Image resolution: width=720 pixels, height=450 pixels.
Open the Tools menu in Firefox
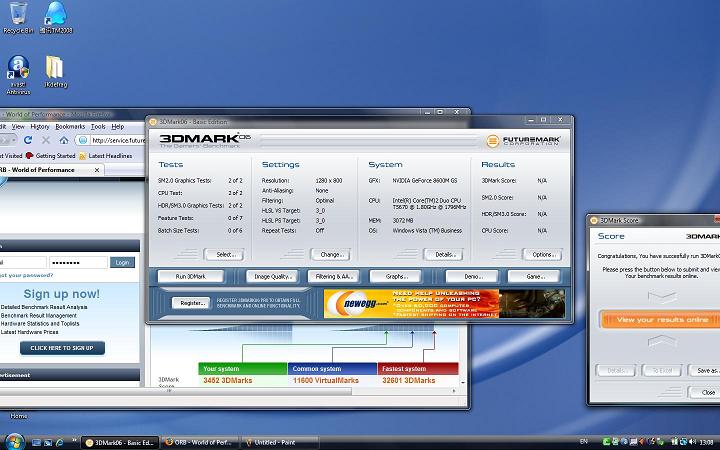coord(98,127)
